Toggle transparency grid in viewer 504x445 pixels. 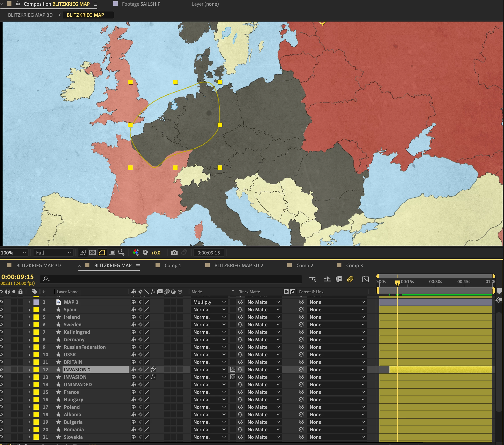pos(93,252)
